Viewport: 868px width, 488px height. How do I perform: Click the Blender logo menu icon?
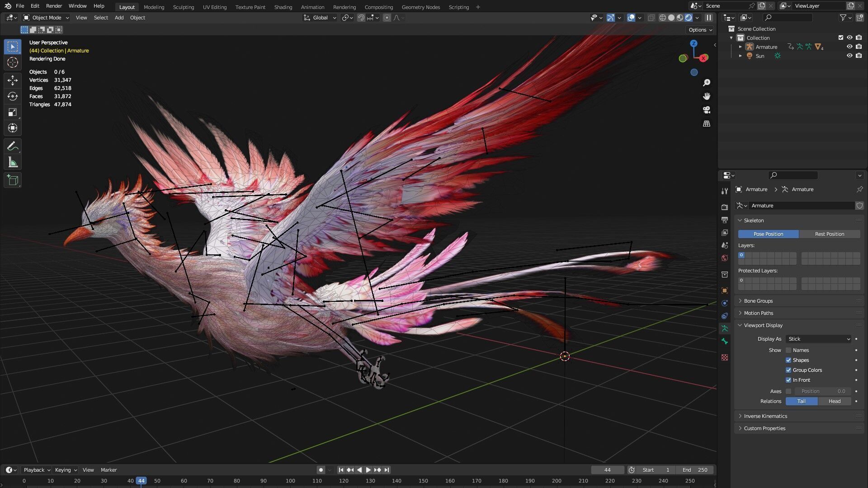click(8, 6)
